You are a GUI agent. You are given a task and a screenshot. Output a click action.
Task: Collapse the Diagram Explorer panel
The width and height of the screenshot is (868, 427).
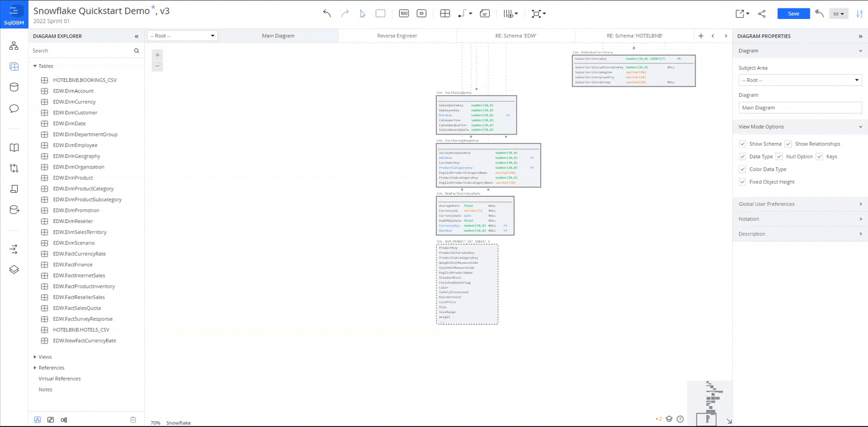(x=136, y=36)
